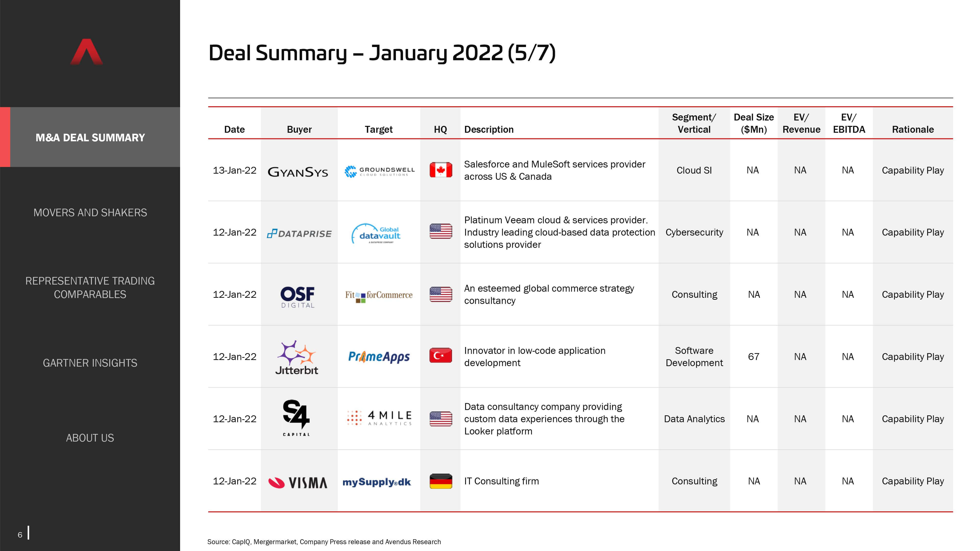The width and height of the screenshot is (980, 551).
Task: Click the US flag in Dataprise row
Action: pos(441,231)
